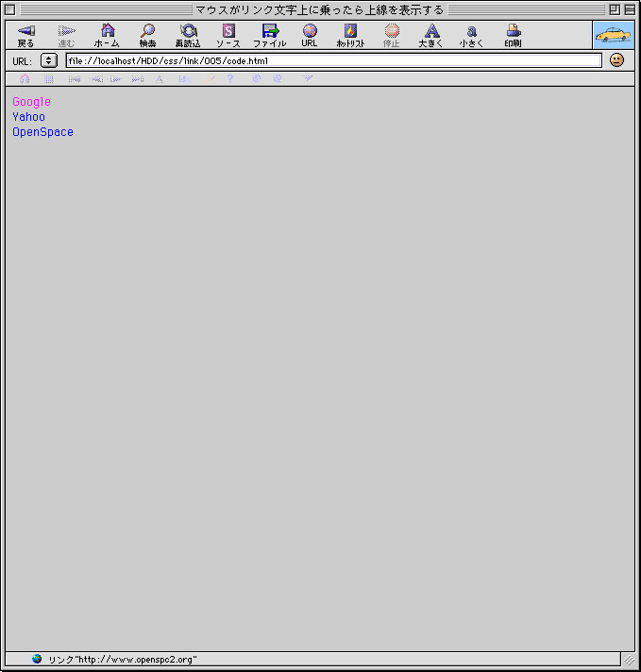Click the up triangle icon in link toolbar
This screenshot has height=672, width=641.
click(160, 79)
